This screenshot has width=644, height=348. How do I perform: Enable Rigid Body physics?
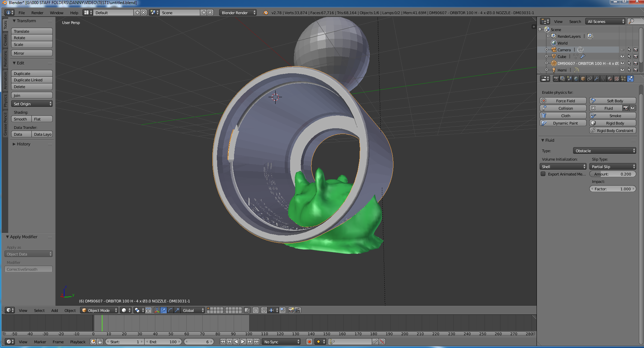coord(613,123)
